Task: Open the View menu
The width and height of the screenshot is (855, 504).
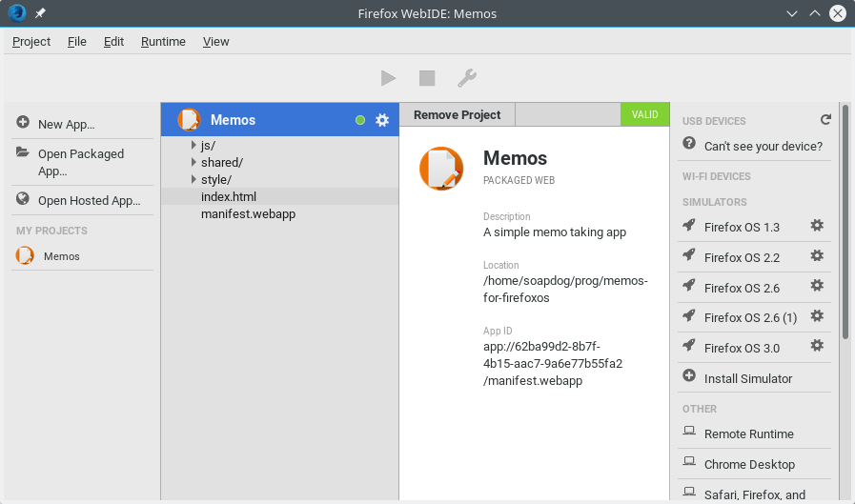Action: [216, 41]
